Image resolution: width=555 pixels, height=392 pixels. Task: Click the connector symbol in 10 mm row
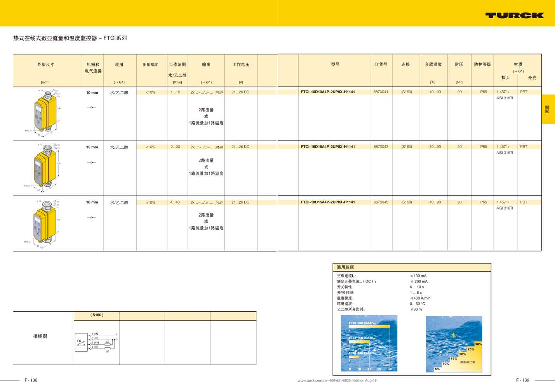click(92, 108)
